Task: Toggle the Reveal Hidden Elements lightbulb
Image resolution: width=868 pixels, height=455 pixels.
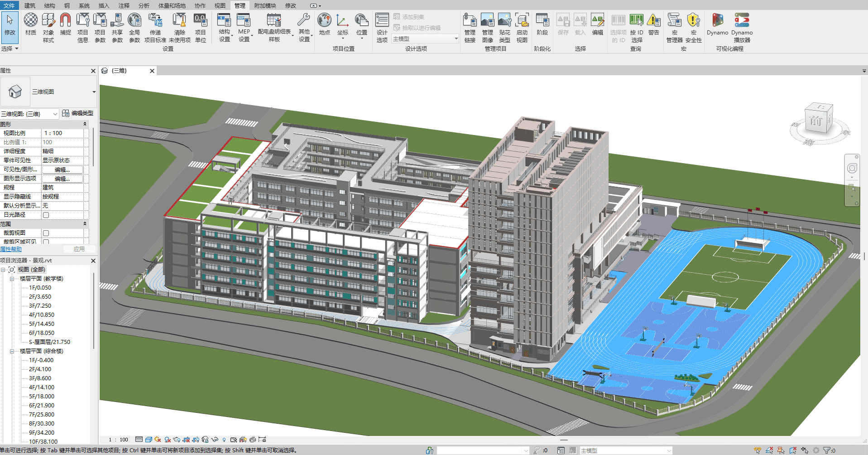Action: (x=224, y=440)
